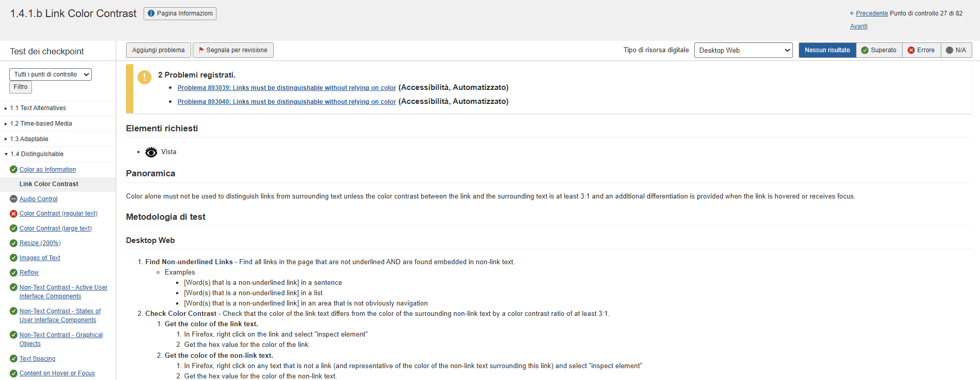Click the yellow warning exclamation icon
The width and height of the screenshot is (980, 380).
coord(144,77)
